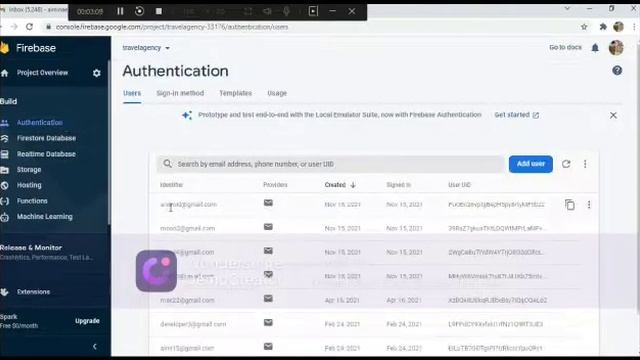The image size is (640, 360).
Task: Click the lock icon in the address bar
Action: tap(48, 27)
